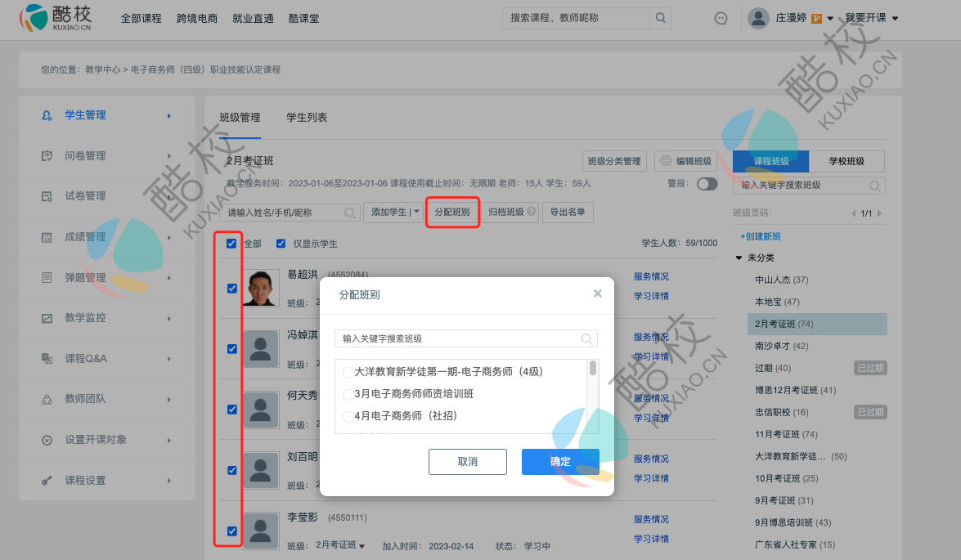Expand the 成绩管理 sidebar arrow

tap(169, 238)
